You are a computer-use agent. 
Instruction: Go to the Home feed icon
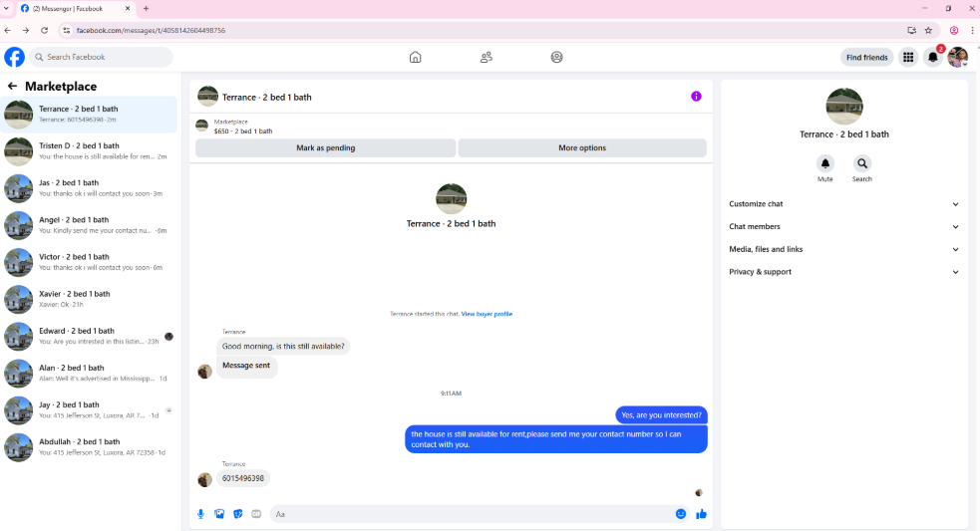coord(415,58)
